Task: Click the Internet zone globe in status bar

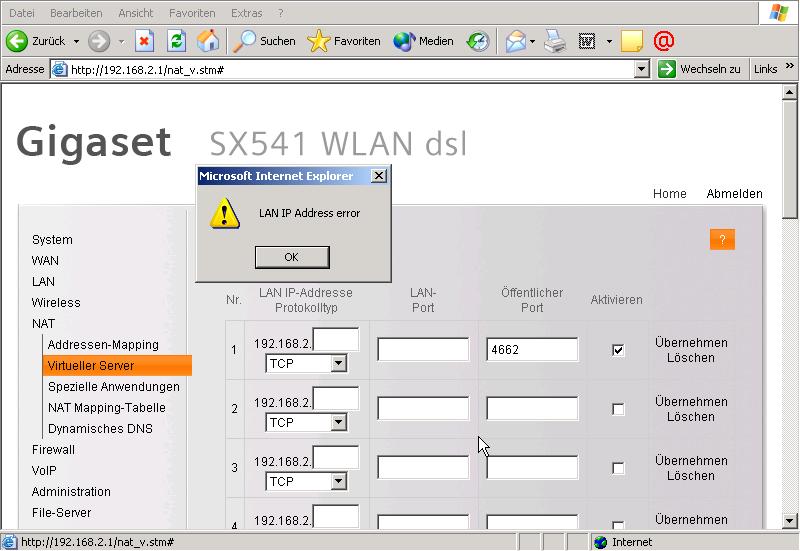Action: coord(601,542)
